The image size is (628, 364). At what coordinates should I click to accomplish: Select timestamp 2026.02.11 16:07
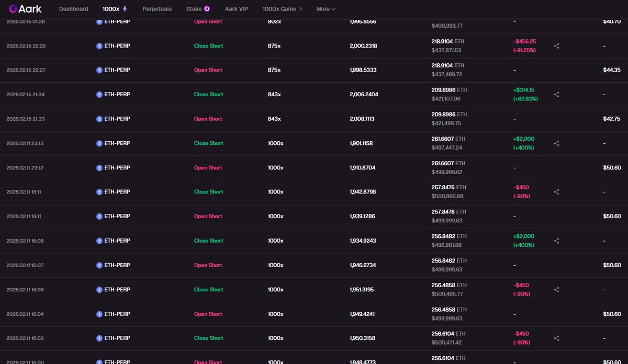coord(26,265)
